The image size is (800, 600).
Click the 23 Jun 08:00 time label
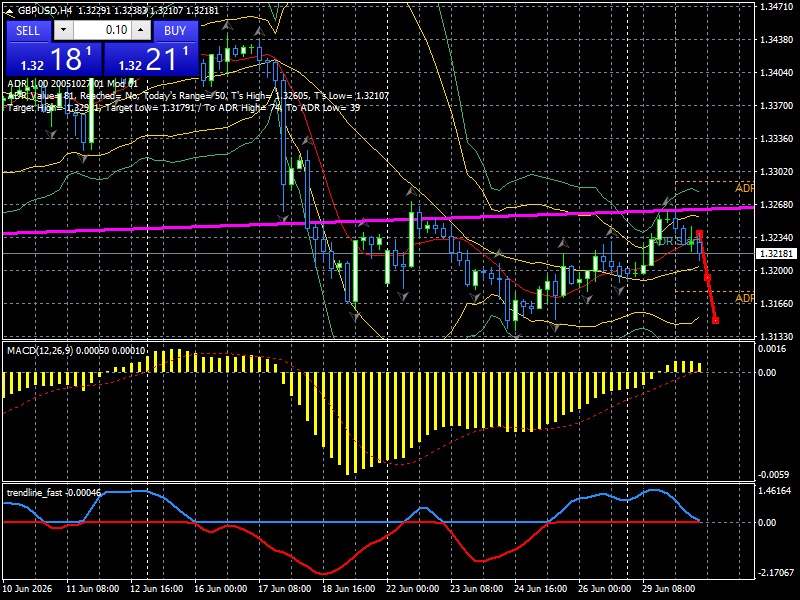477,589
